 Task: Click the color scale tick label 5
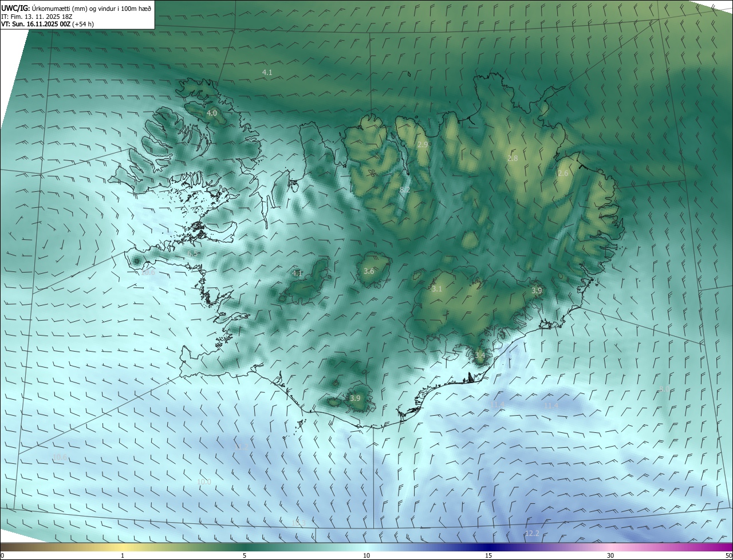click(x=245, y=555)
